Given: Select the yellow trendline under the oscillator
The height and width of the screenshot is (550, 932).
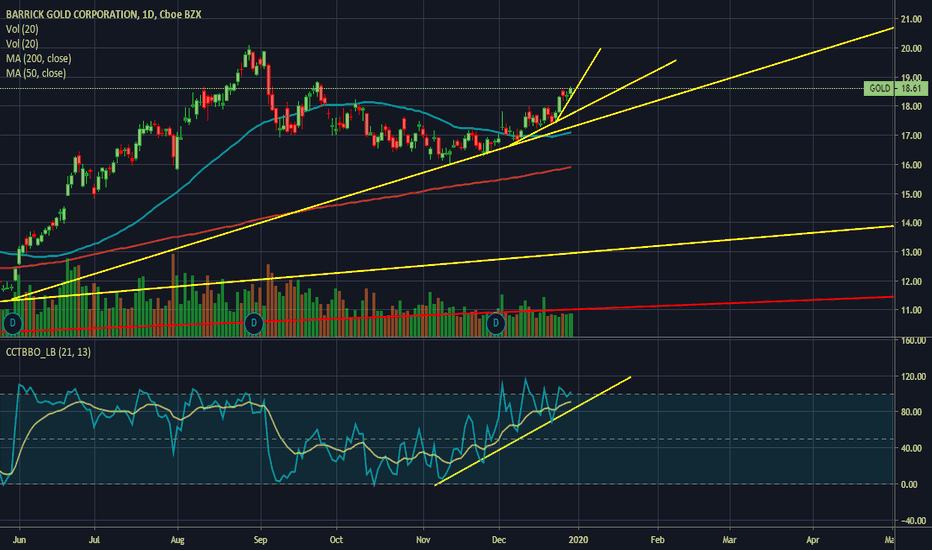Looking at the screenshot, I should [533, 431].
